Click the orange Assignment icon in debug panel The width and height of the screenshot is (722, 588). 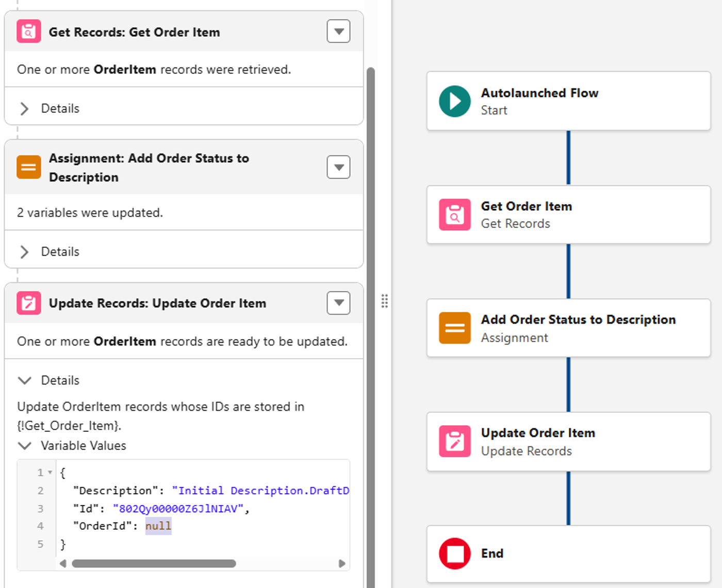pos(29,167)
